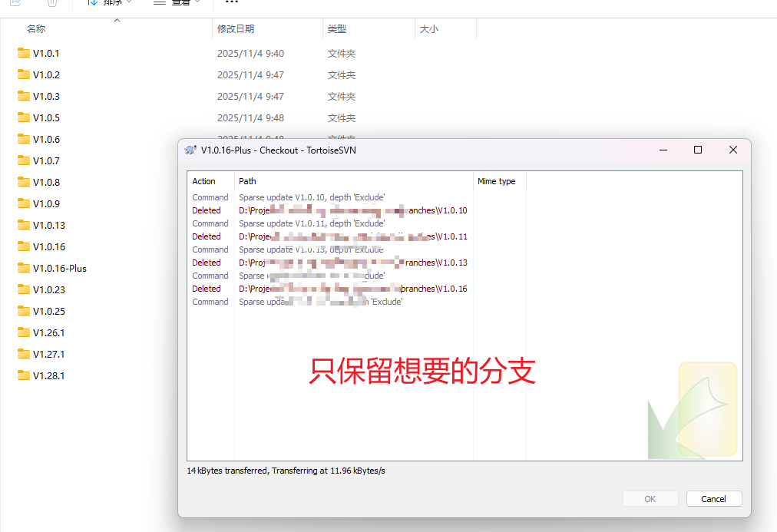The image size is (777, 532).
Task: Select the V1.0.5 folder icon
Action: click(23, 117)
